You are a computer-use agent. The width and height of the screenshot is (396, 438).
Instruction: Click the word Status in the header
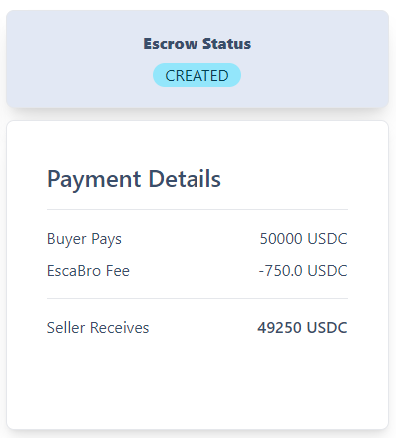(x=226, y=44)
